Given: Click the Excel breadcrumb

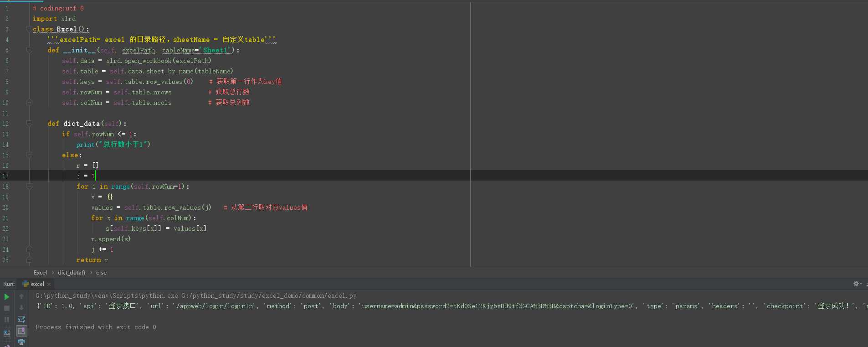Looking at the screenshot, I should 40,273.
